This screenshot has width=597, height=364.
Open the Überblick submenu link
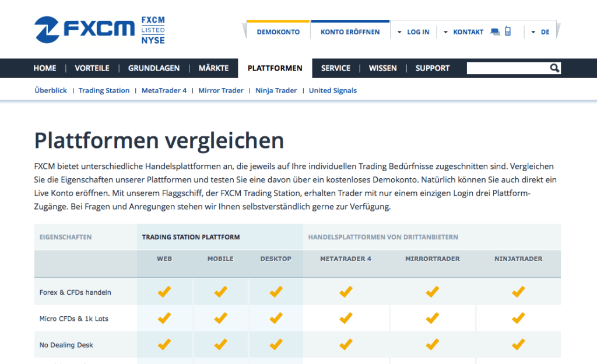(x=51, y=90)
